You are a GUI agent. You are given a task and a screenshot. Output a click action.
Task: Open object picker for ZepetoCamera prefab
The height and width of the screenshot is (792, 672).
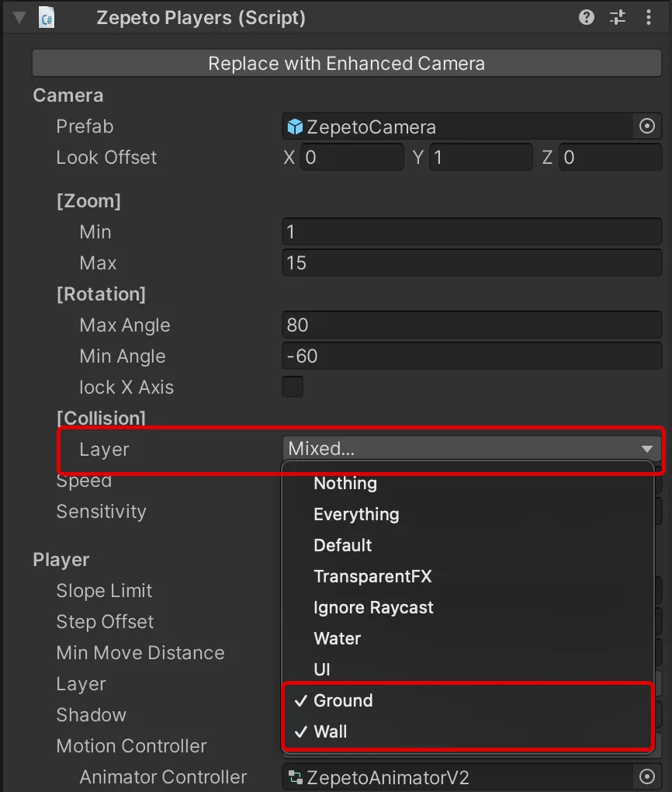pyautogui.click(x=646, y=127)
